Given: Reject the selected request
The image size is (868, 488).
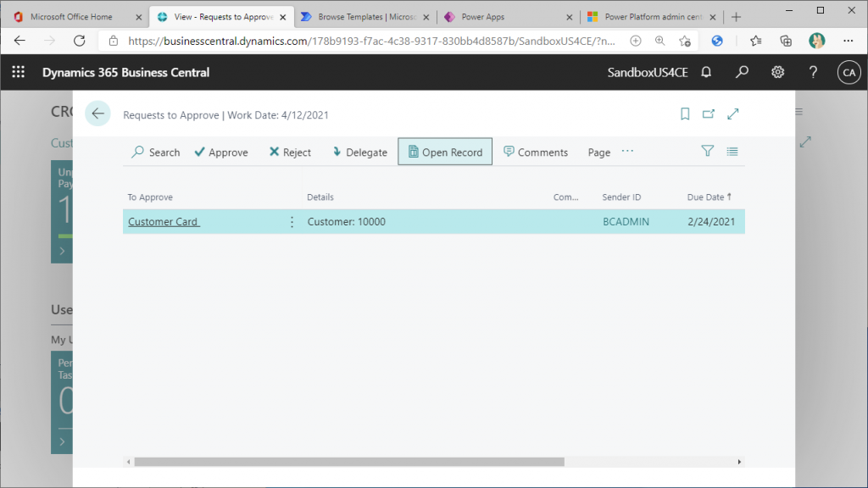Looking at the screenshot, I should click(290, 152).
